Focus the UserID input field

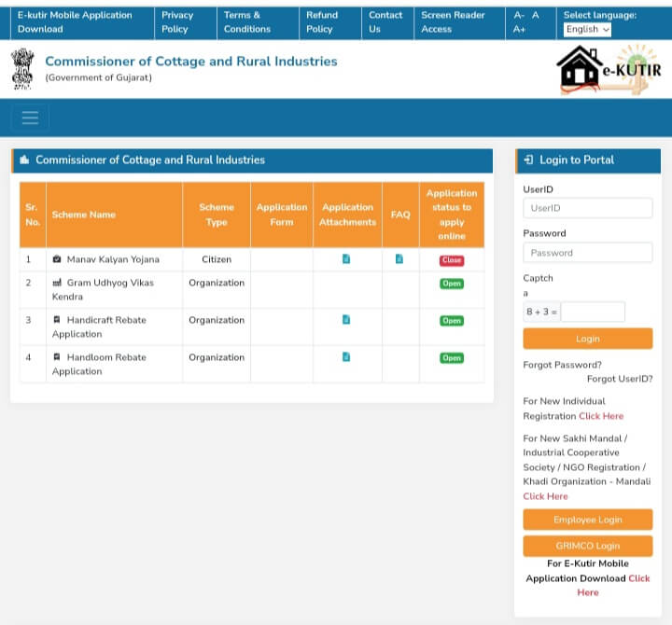pyautogui.click(x=588, y=208)
